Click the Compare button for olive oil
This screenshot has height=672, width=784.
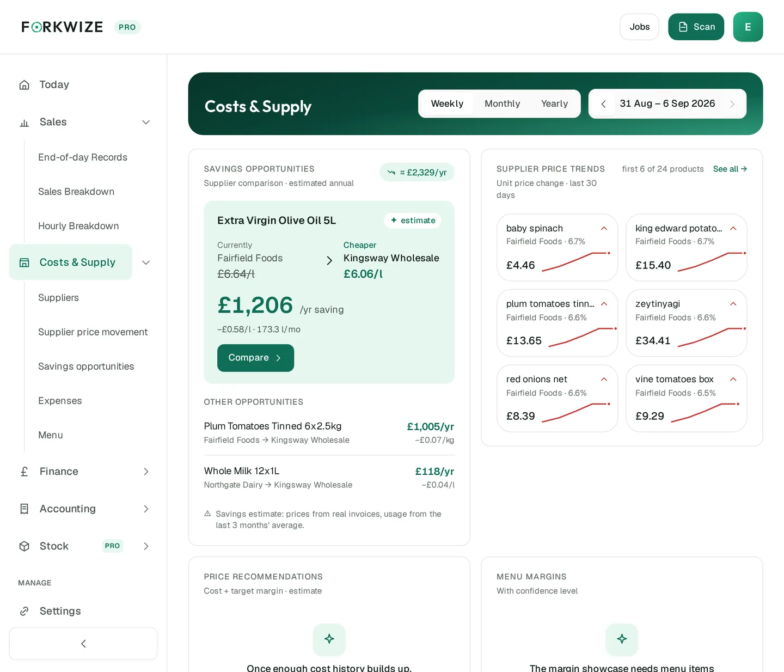(255, 358)
